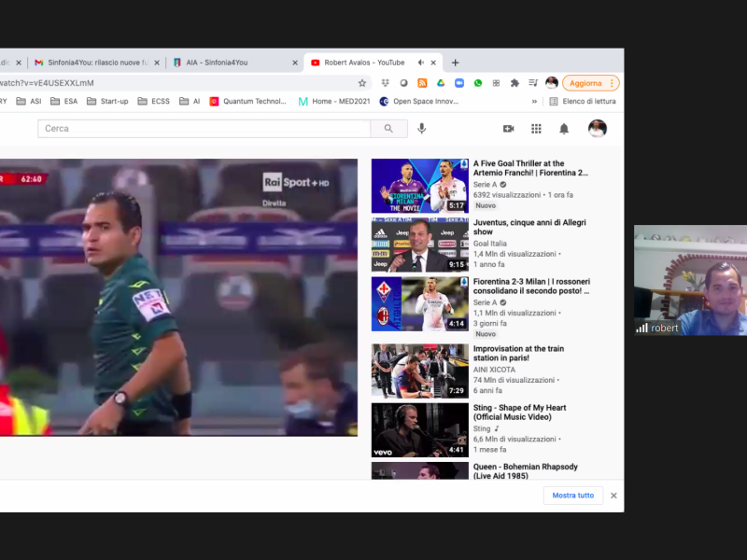Image resolution: width=747 pixels, height=560 pixels.
Task: Expand the hidden bookmarks chevron
Action: point(534,102)
